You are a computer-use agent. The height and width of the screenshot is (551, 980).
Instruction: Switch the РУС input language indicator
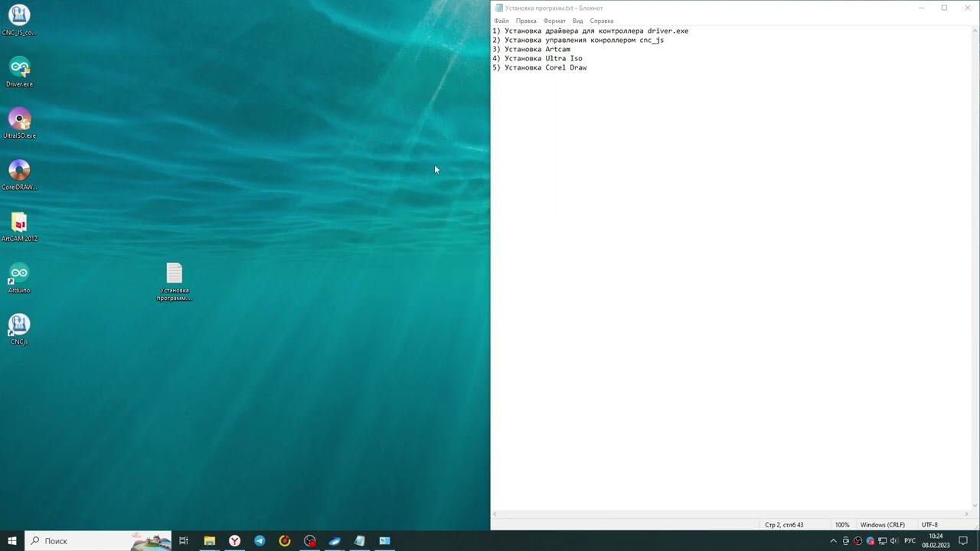[x=910, y=541]
